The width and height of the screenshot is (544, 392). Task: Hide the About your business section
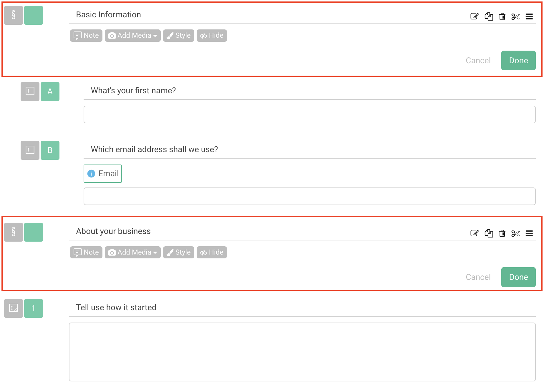(211, 252)
